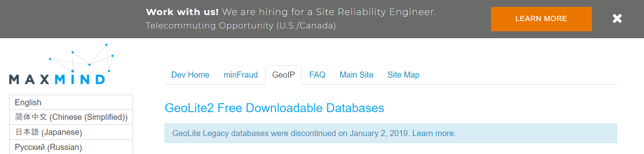Open the Site Map tab
This screenshot has width=644, height=154.
(x=403, y=75)
